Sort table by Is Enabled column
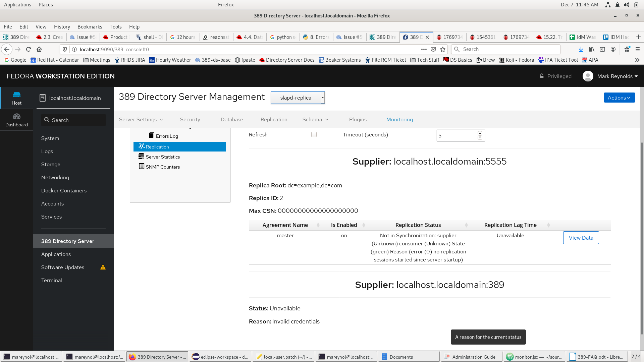This screenshot has height=362, width=644. coord(344,225)
